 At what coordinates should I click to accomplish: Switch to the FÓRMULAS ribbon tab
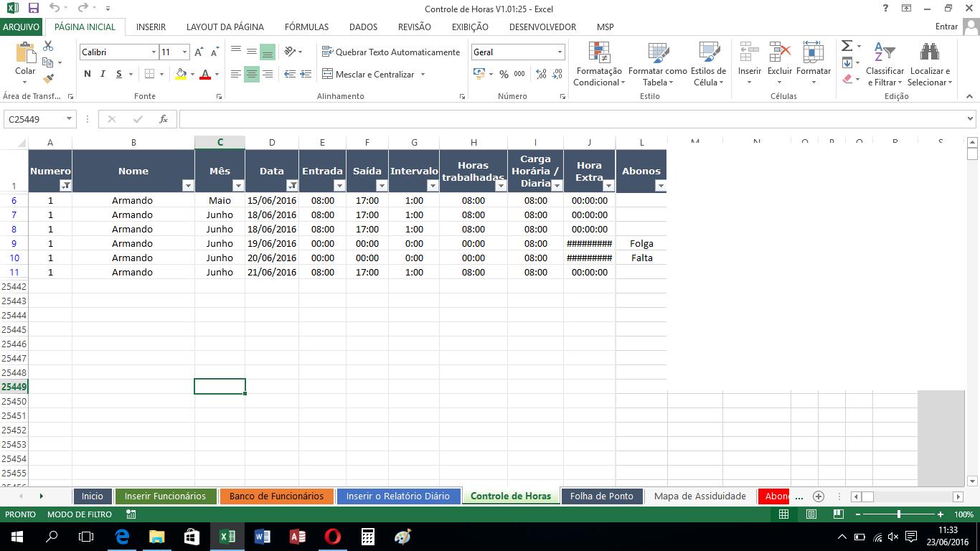pos(306,27)
